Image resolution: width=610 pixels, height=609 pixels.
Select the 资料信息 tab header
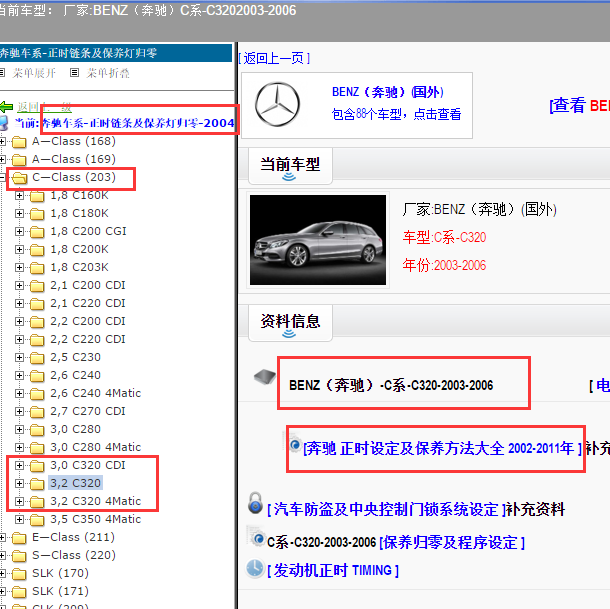[x=290, y=323]
